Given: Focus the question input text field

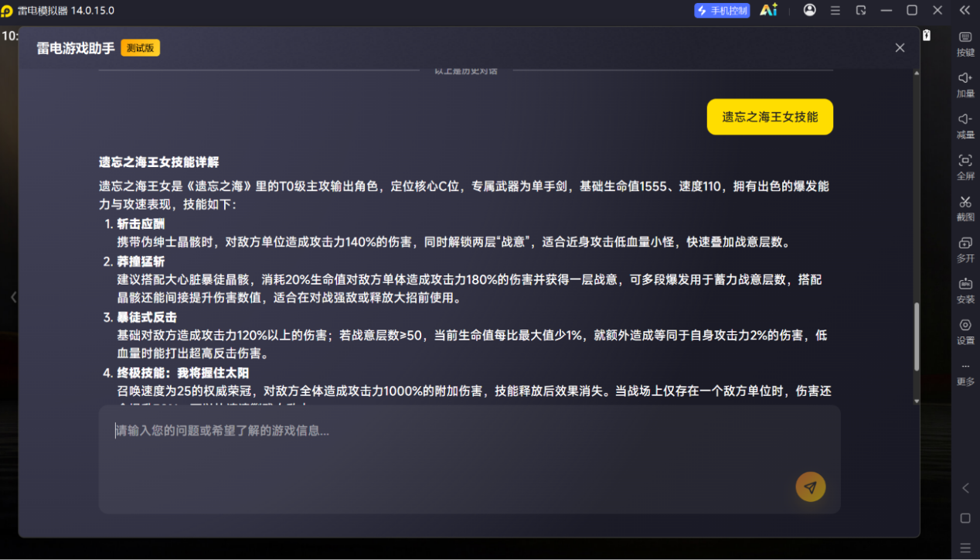Looking at the screenshot, I should pos(469,459).
